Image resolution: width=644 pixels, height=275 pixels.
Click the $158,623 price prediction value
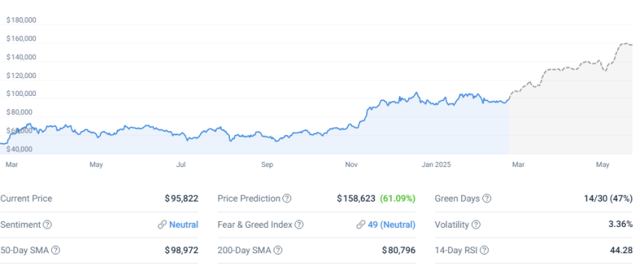coord(356,199)
